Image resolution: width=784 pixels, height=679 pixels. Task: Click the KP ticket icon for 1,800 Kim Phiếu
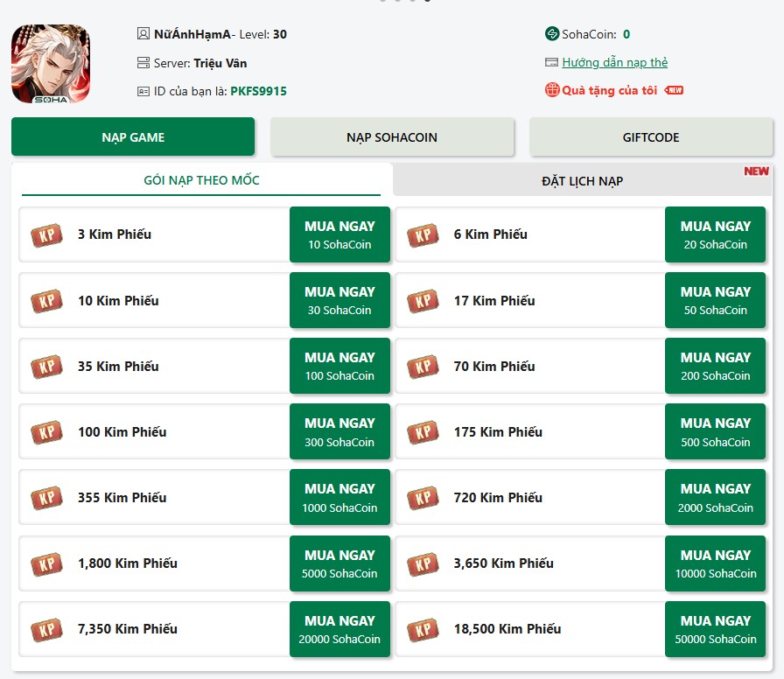click(46, 563)
